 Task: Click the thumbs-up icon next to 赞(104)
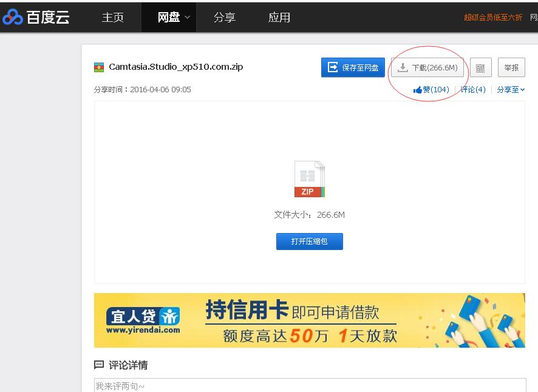420,89
